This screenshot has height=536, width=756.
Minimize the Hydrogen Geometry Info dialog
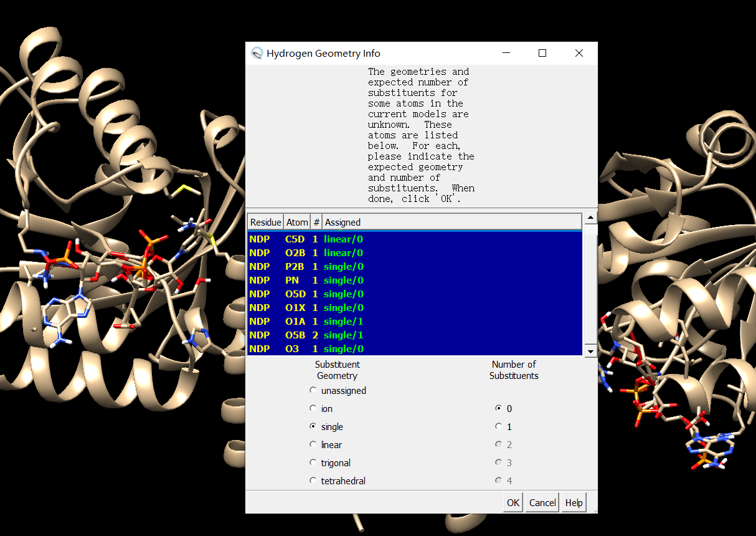click(x=506, y=54)
